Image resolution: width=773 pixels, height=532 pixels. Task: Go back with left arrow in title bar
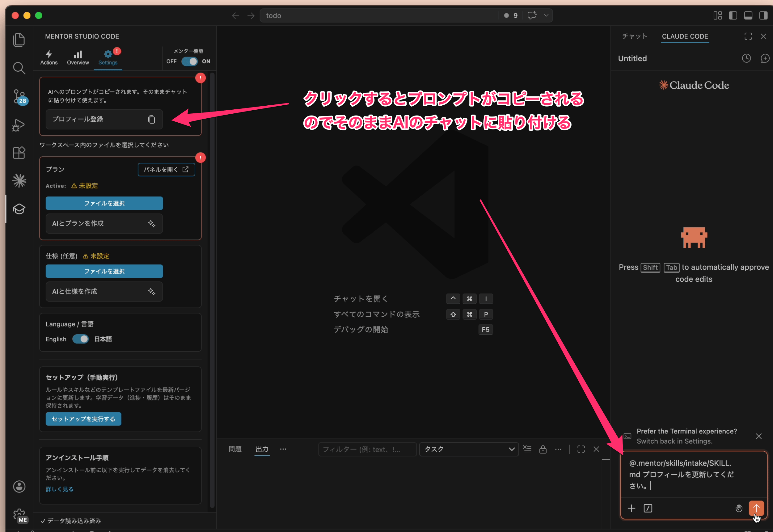pyautogui.click(x=236, y=16)
